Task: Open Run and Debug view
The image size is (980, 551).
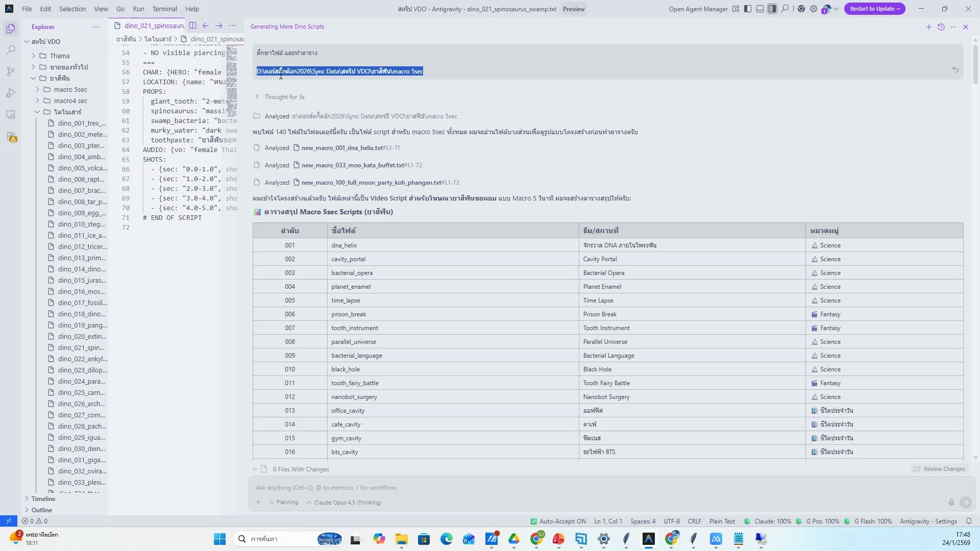Action: (x=11, y=93)
